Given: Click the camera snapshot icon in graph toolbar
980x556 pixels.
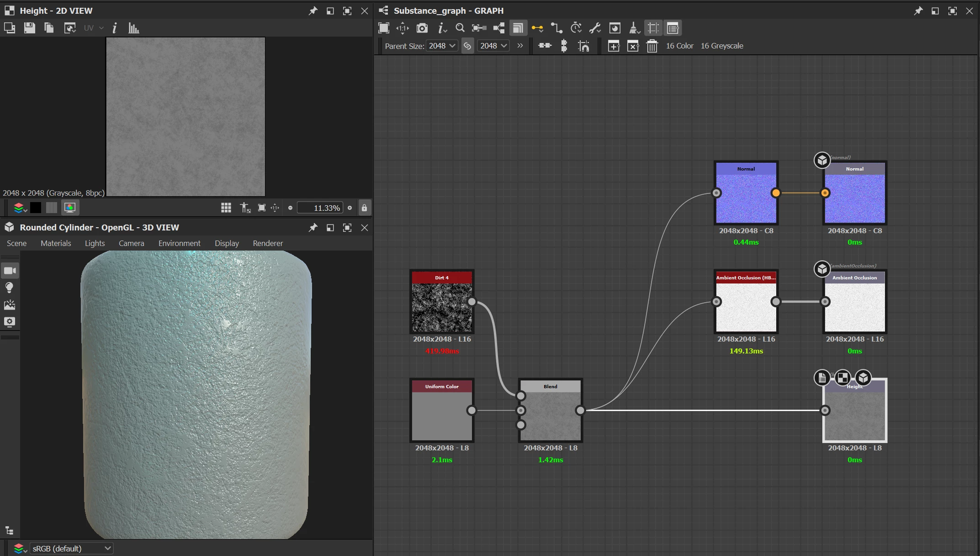Looking at the screenshot, I should pyautogui.click(x=422, y=28).
